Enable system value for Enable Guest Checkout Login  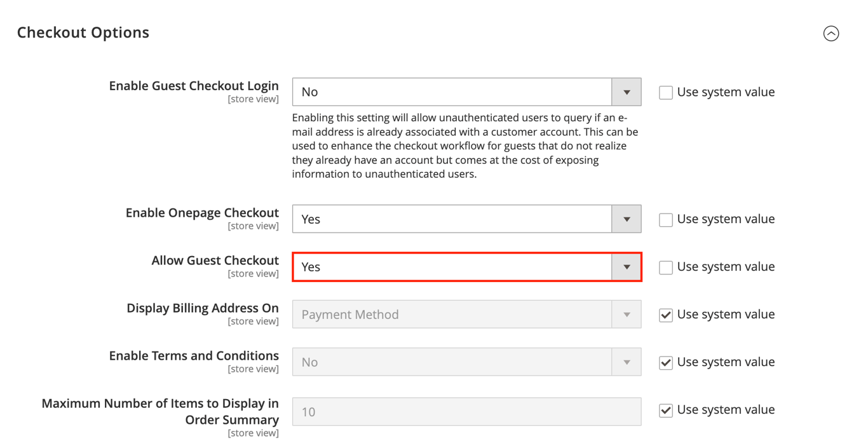[x=665, y=92]
